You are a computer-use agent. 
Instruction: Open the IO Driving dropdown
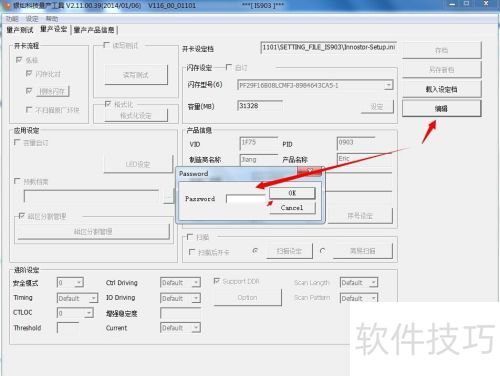pyautogui.click(x=196, y=298)
